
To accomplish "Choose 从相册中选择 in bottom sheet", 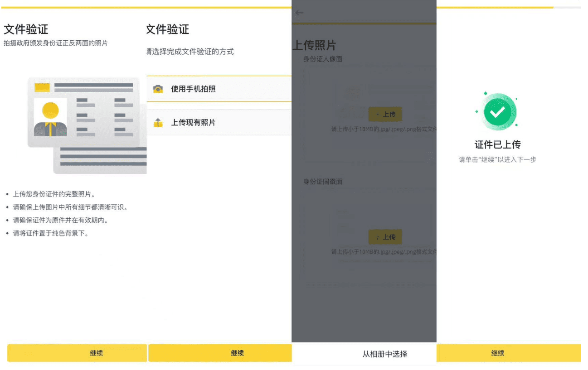I will pyautogui.click(x=384, y=354).
